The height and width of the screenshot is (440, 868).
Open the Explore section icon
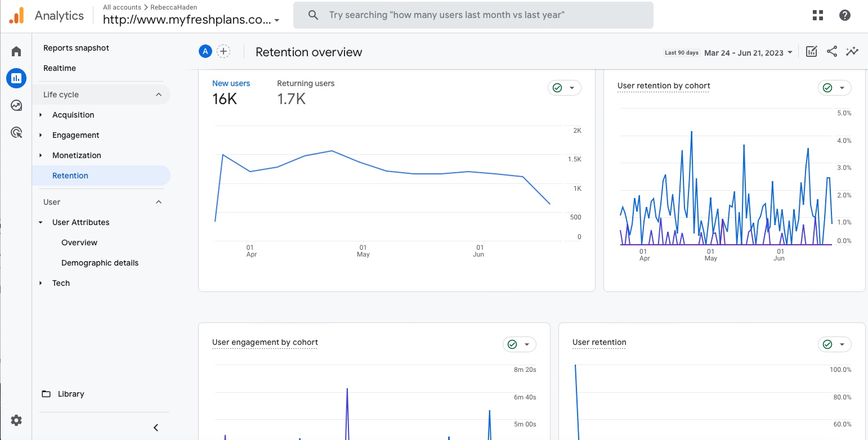16,105
